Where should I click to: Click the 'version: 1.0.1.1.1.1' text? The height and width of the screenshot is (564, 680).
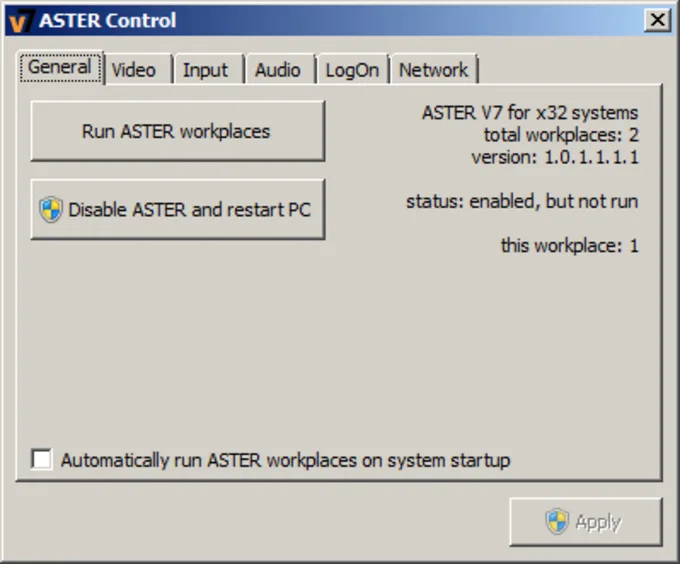pos(555,157)
